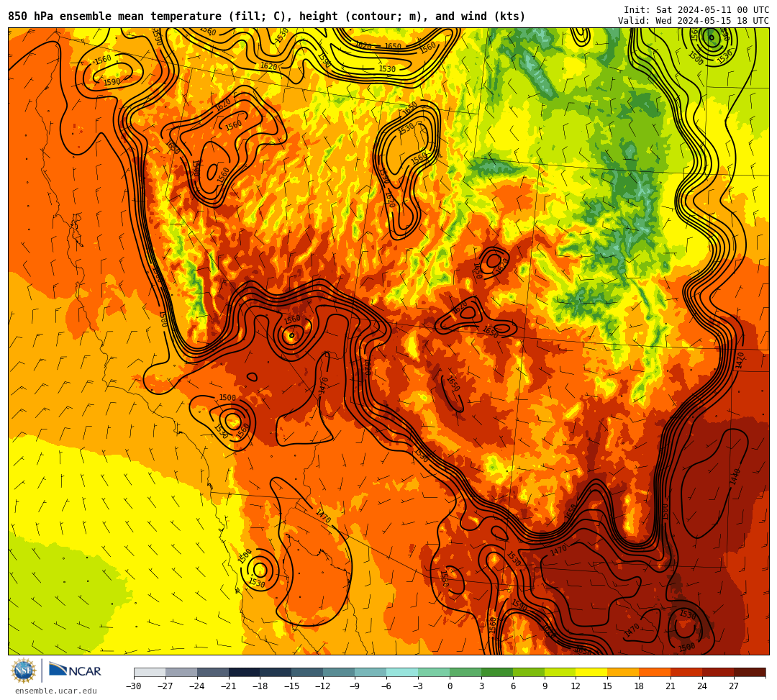The image size is (777, 700).
Task: Pick the 12 to 15 yellow segment
Action: [x=592, y=672]
